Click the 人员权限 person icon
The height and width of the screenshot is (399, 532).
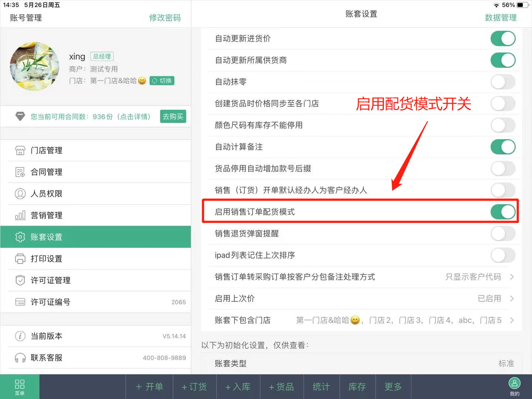[x=20, y=194]
